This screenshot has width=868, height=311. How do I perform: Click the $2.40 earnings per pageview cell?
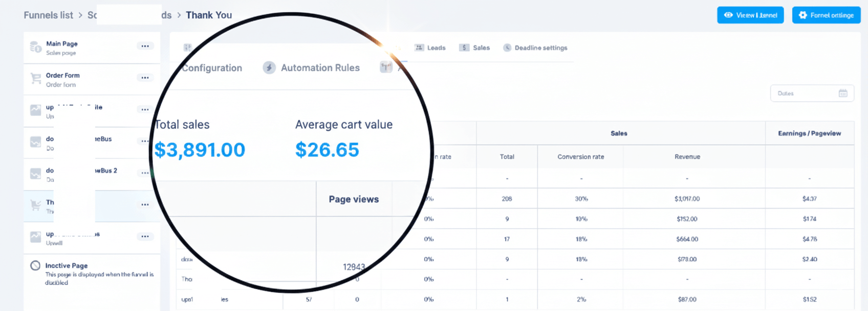pyautogui.click(x=810, y=259)
